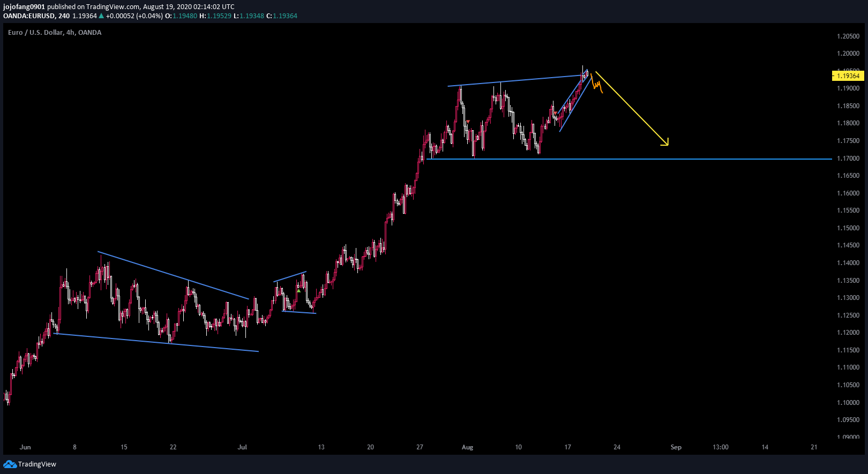Click the TradingView wordmark at bottom left

click(x=37, y=464)
